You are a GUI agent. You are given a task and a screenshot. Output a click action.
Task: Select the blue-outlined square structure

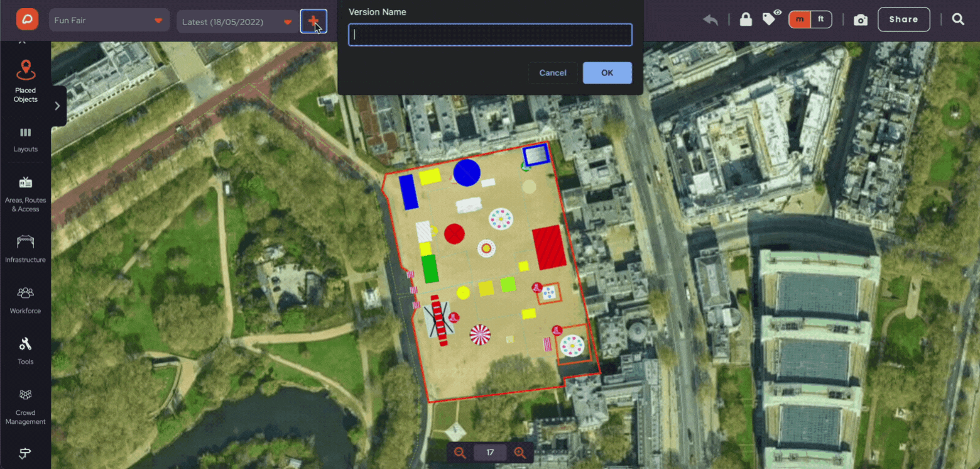536,155
